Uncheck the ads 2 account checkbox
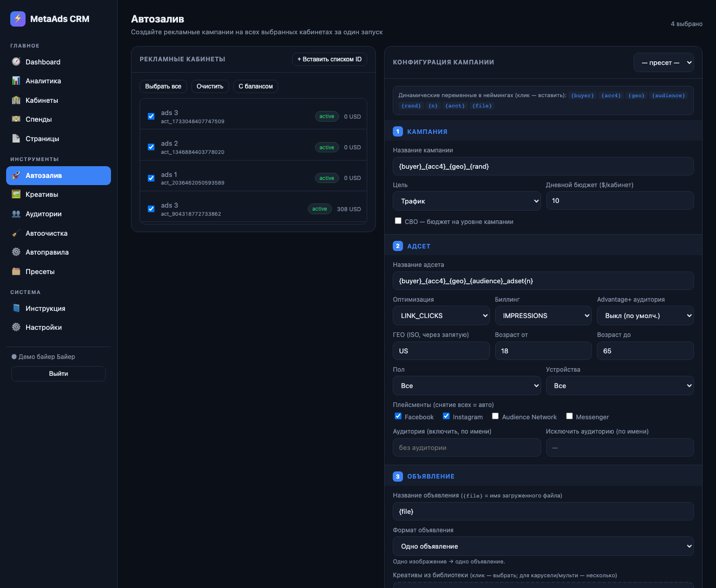716x588 pixels. [x=151, y=147]
